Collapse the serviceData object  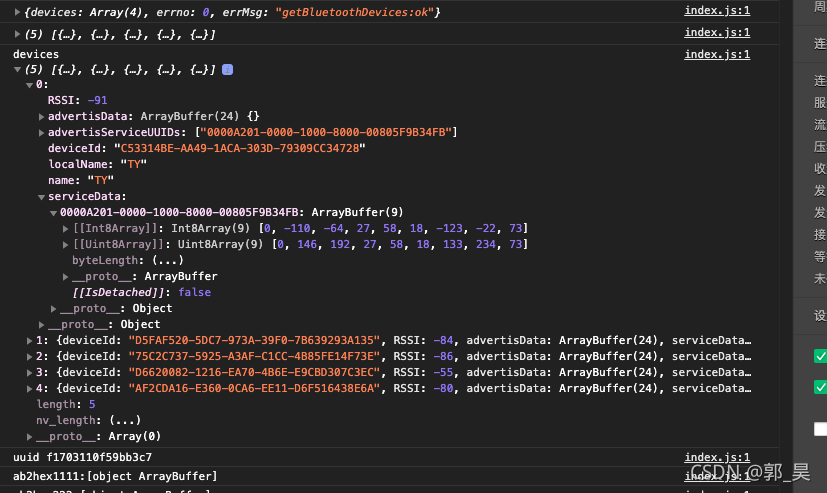(x=41, y=197)
